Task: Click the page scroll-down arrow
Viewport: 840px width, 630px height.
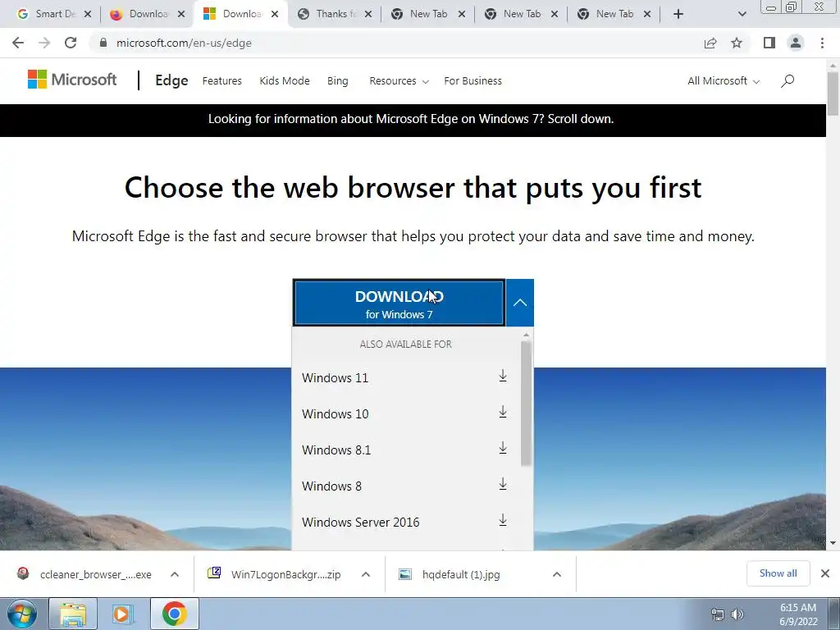Action: pyautogui.click(x=833, y=543)
